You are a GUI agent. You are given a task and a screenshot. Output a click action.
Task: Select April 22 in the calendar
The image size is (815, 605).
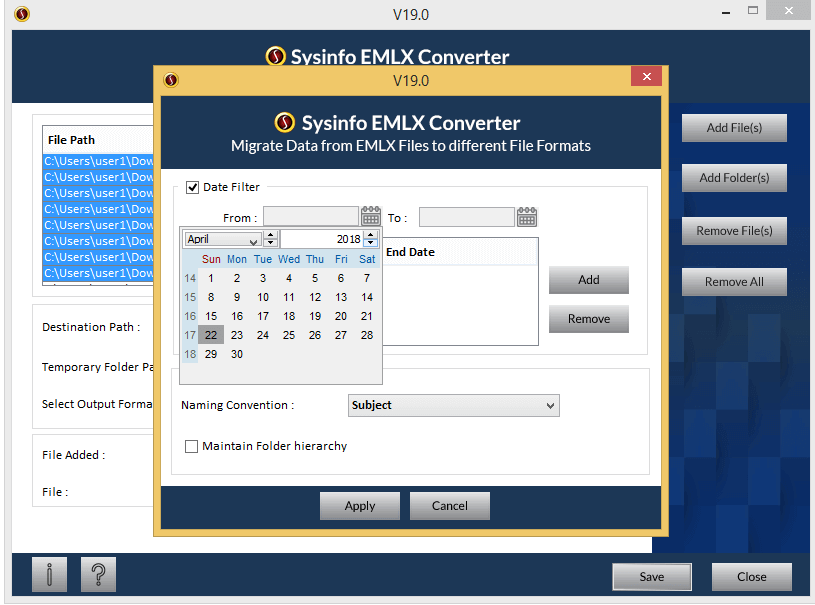tap(211, 335)
